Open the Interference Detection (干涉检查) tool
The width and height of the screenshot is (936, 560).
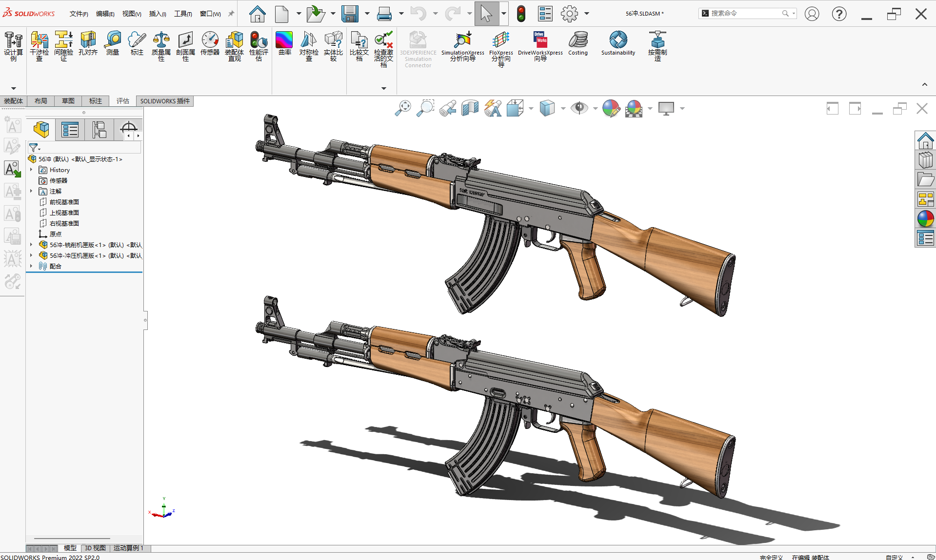point(39,46)
